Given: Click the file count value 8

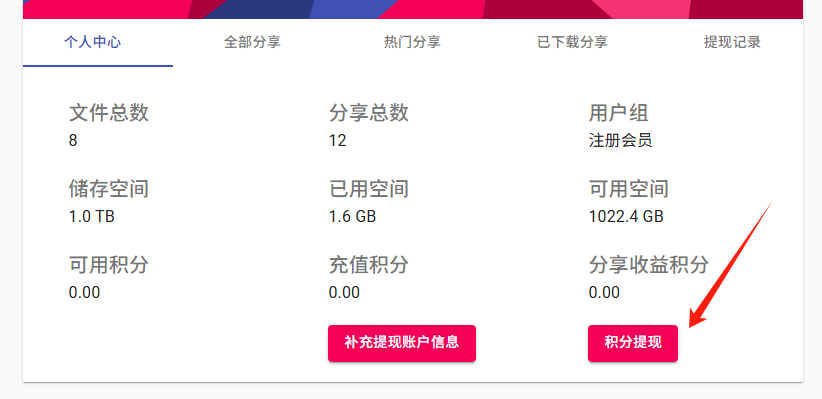Looking at the screenshot, I should pos(73,141).
